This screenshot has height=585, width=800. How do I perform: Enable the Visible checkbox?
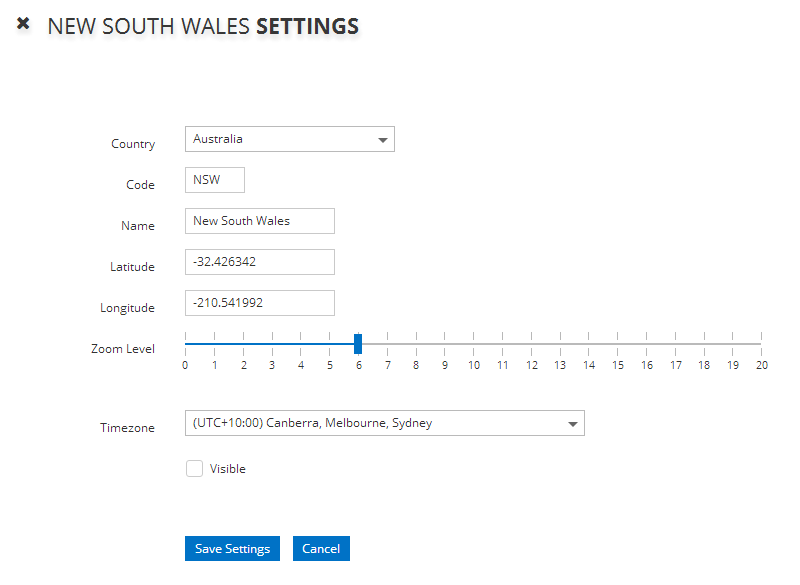[x=194, y=468]
